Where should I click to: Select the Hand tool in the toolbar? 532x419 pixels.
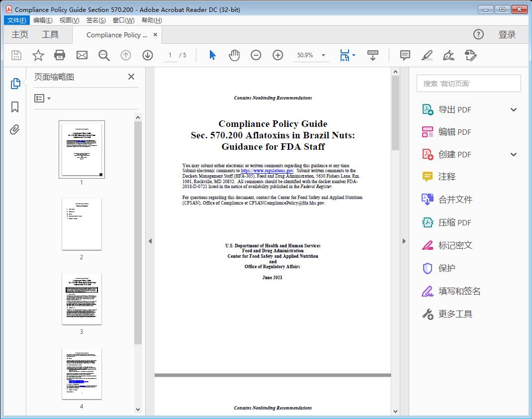pyautogui.click(x=233, y=55)
